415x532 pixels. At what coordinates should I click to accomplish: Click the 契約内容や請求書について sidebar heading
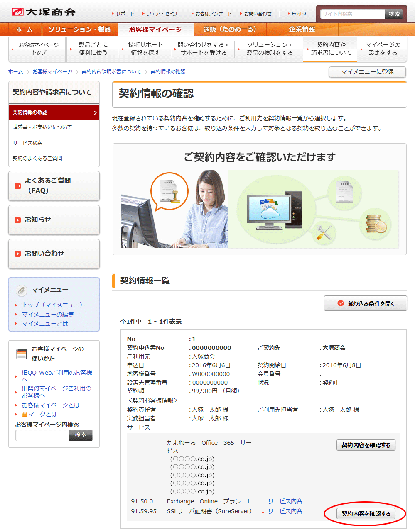click(54, 92)
